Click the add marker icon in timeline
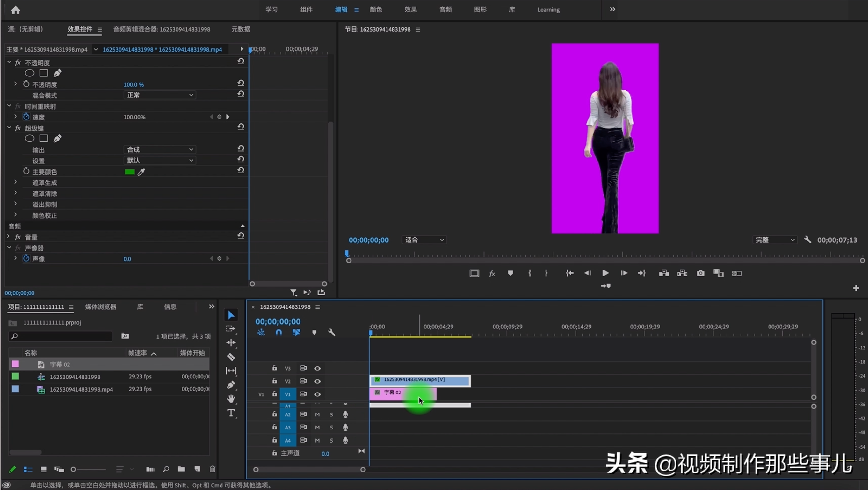This screenshot has width=868, height=490. click(x=314, y=332)
